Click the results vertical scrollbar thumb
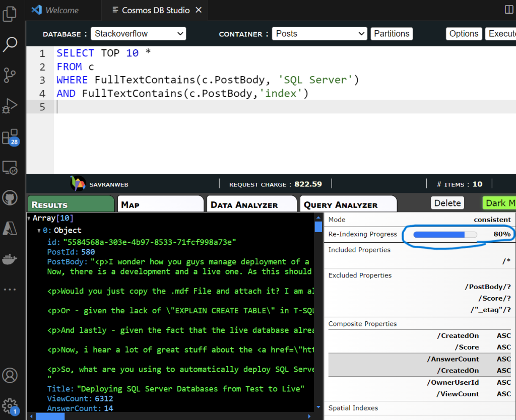The height and width of the screenshot is (420, 516). click(x=318, y=227)
